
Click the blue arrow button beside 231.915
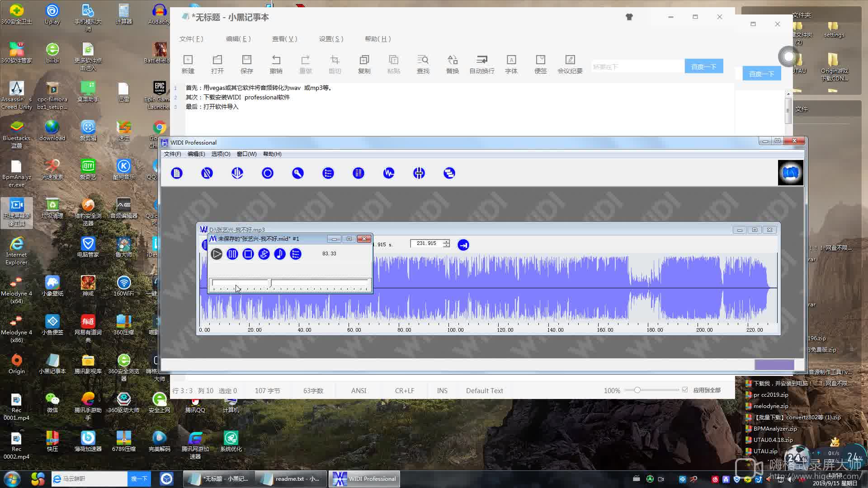[x=463, y=245]
